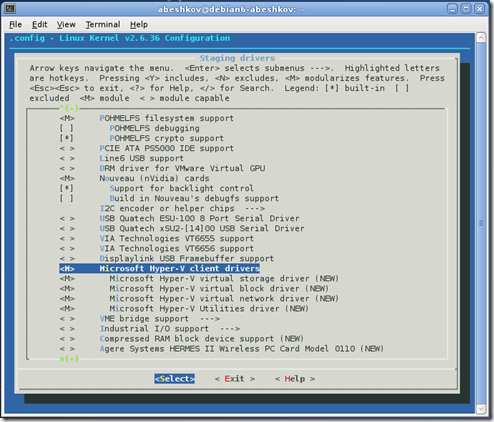Toggle Build in Nouveau's debugfs support

click(169, 198)
